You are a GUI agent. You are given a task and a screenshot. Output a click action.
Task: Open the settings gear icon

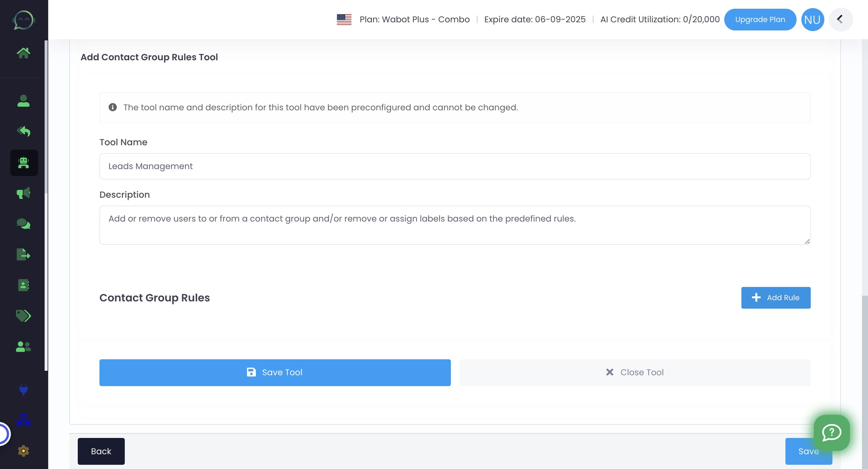pos(24,451)
